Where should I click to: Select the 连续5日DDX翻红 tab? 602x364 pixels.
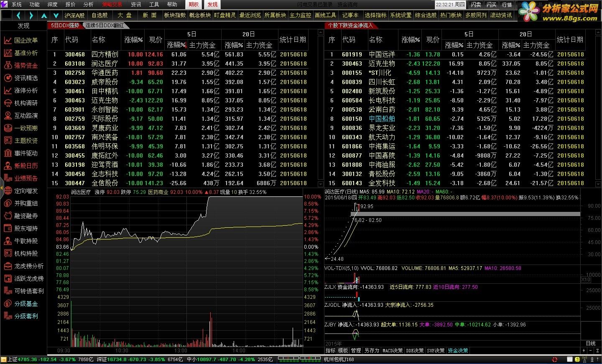[x=105, y=25]
